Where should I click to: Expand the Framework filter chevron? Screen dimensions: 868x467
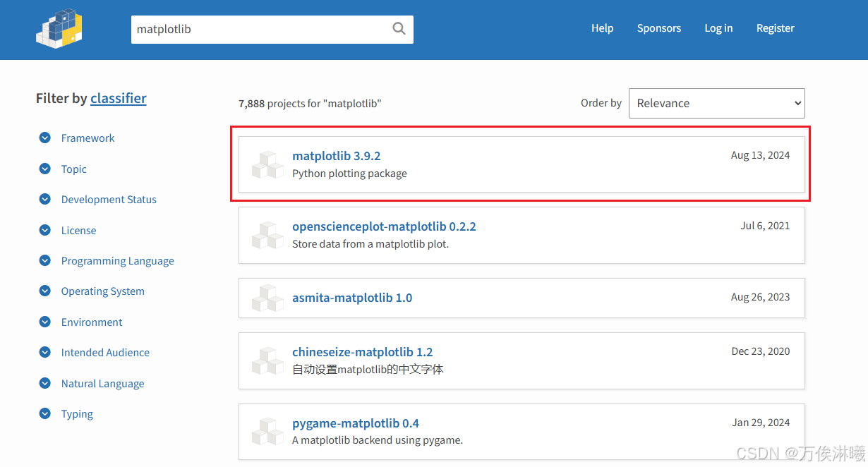pos(45,138)
